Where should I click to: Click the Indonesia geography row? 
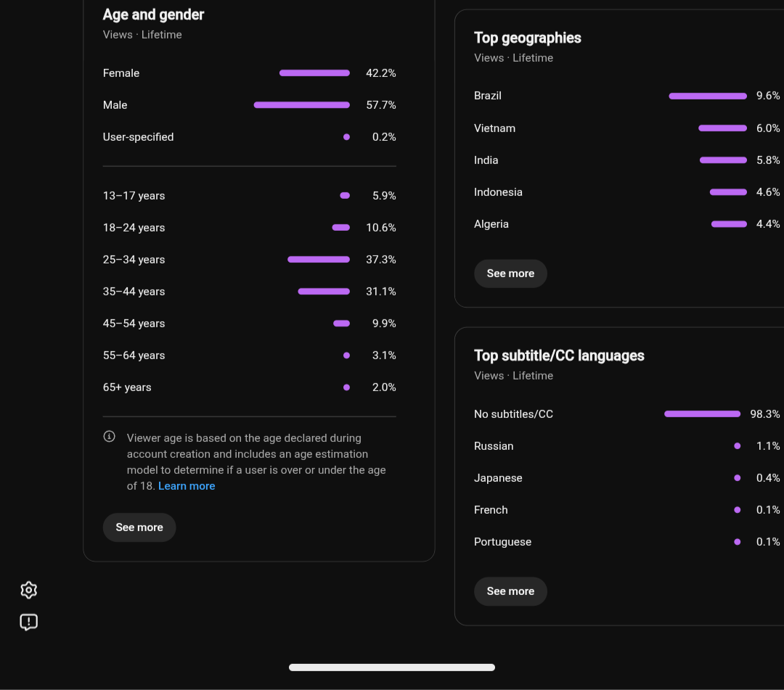(626, 192)
